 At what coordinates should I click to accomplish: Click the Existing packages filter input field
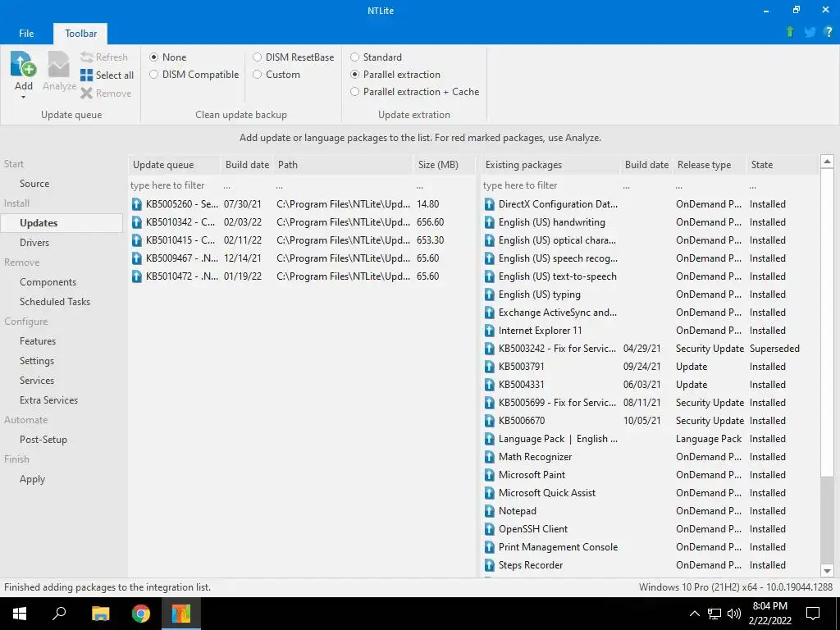coord(550,185)
